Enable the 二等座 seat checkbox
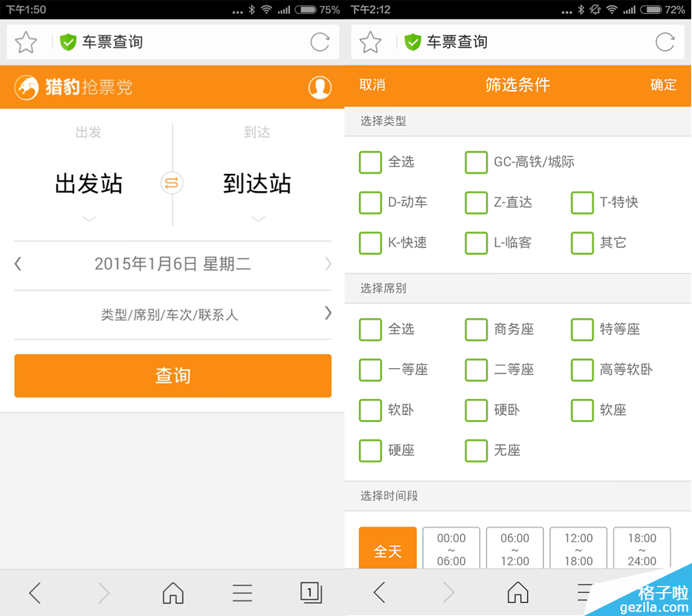692x616 pixels. click(x=476, y=370)
